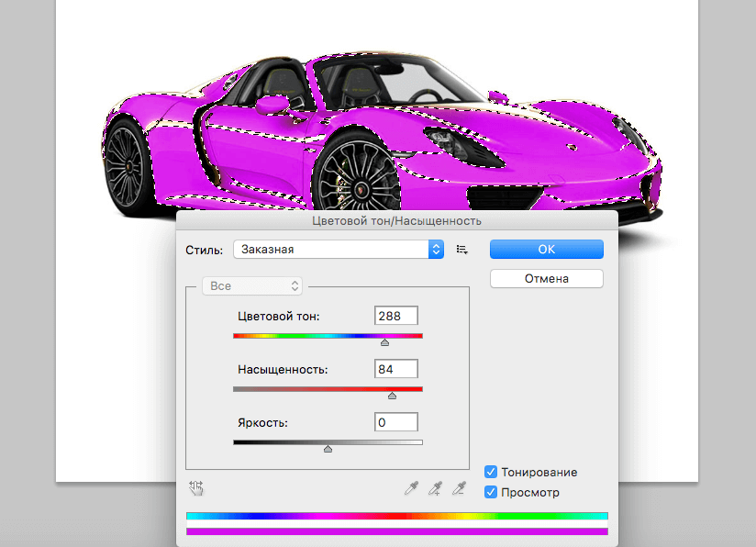This screenshot has height=547, width=756.
Task: Click the Цветовой тон slider handle
Action: (x=384, y=342)
